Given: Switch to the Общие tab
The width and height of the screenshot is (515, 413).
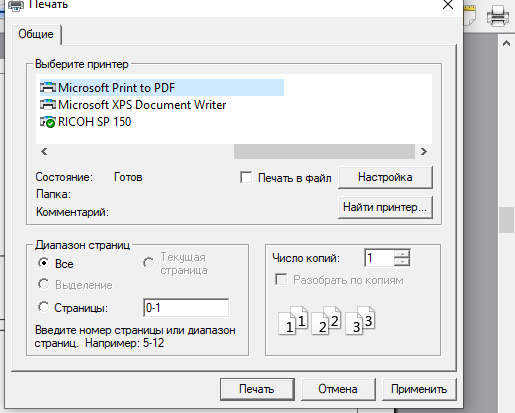Looking at the screenshot, I should (36, 34).
